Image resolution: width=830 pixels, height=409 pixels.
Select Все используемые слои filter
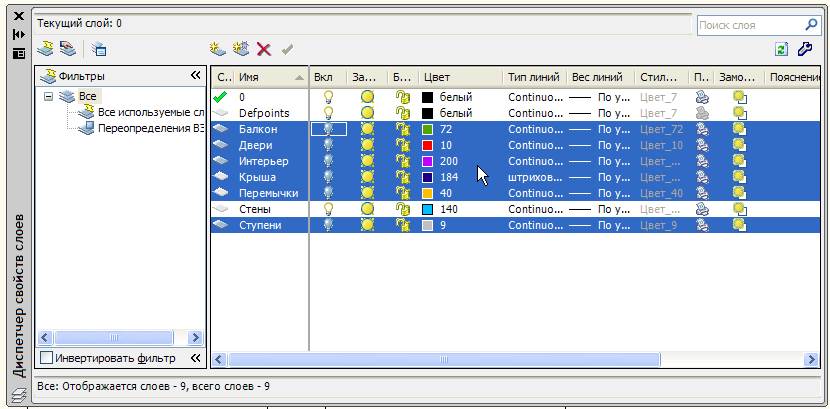tap(151, 113)
